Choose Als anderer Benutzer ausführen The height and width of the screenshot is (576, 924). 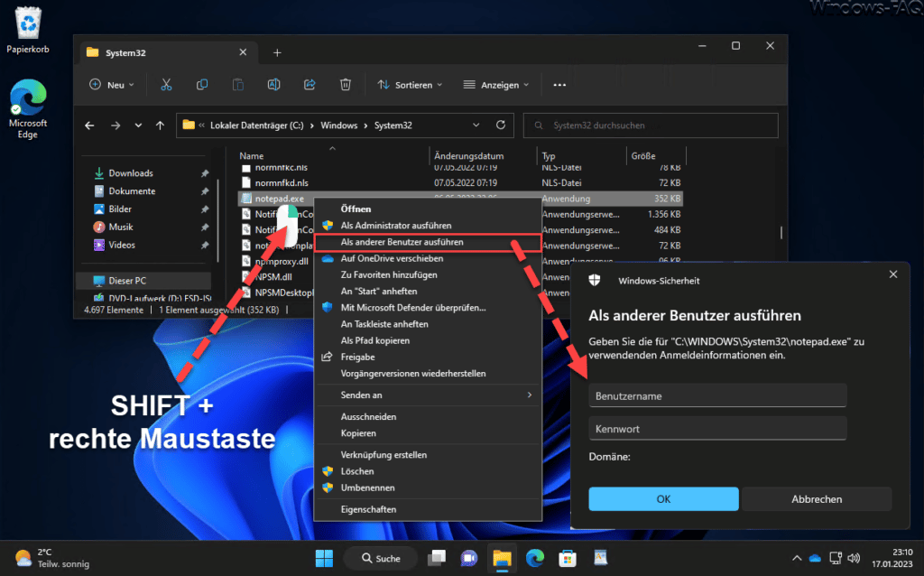point(429,242)
